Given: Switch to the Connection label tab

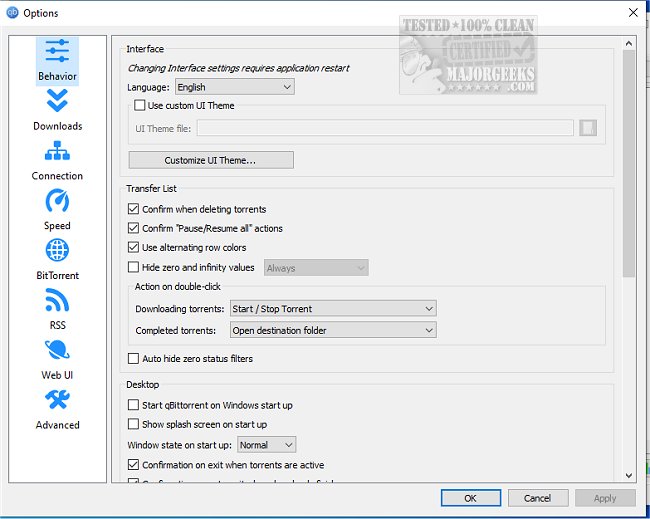Looking at the screenshot, I should pos(57,176).
